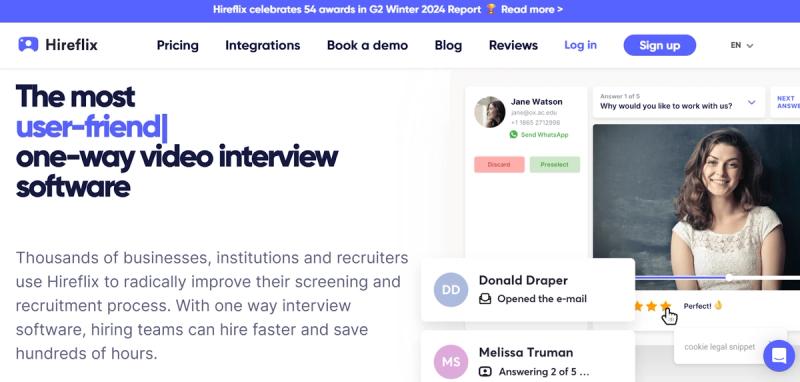Open the Integrations menu item
Image resolution: width=800 pixels, height=382 pixels.
click(x=263, y=45)
